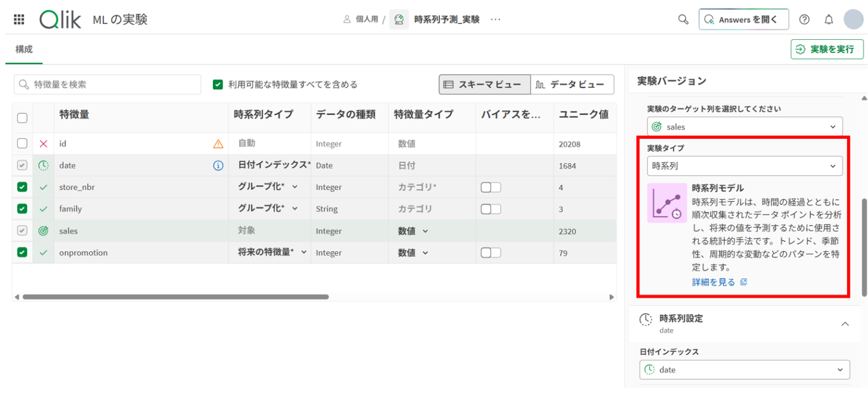Toggle the select-all checkbox in table header
Viewport: 868px width, 393px height.
[x=22, y=118]
